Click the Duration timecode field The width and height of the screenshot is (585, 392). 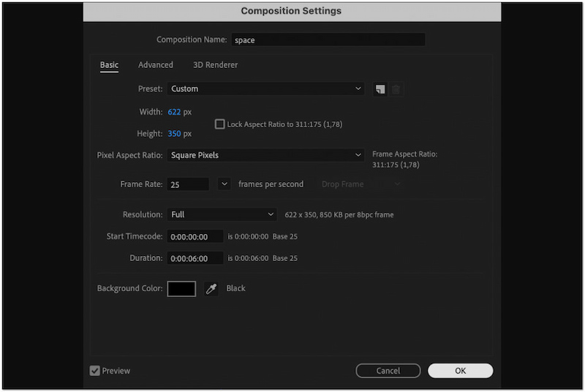coord(195,258)
